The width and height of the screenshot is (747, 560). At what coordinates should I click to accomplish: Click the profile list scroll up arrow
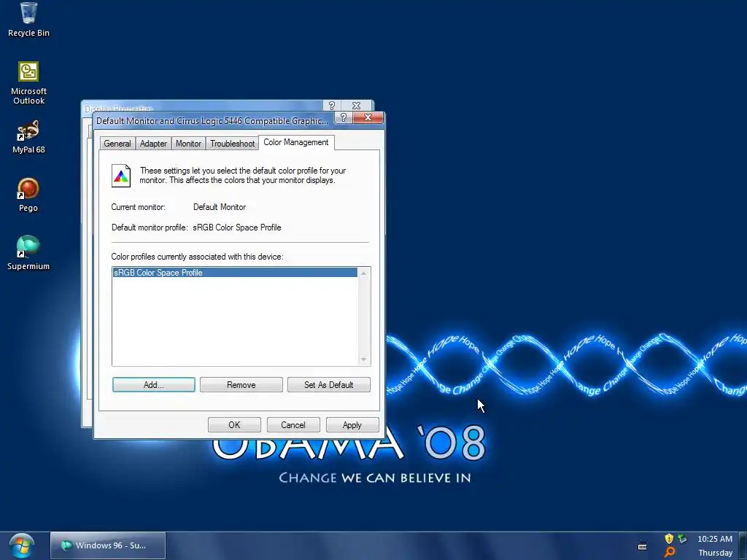(x=363, y=274)
